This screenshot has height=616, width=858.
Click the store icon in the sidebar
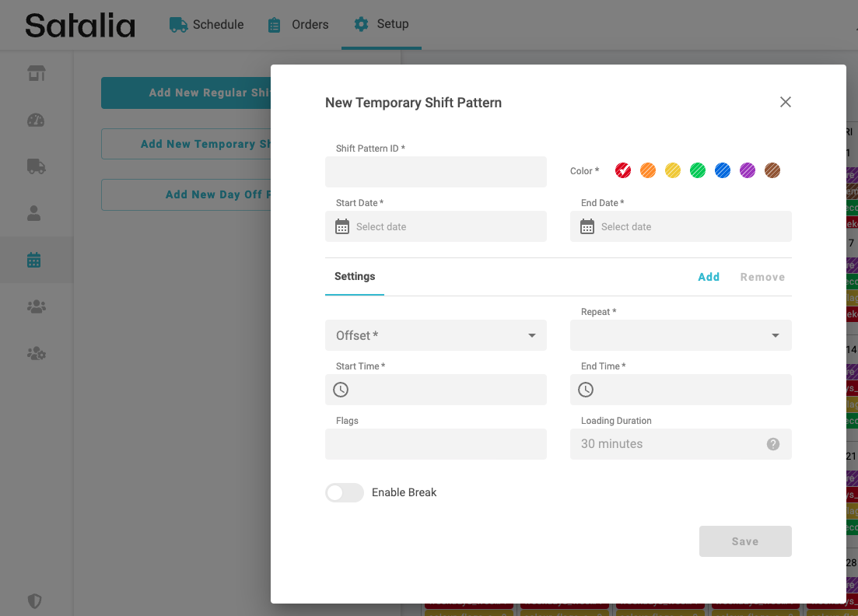coord(36,73)
